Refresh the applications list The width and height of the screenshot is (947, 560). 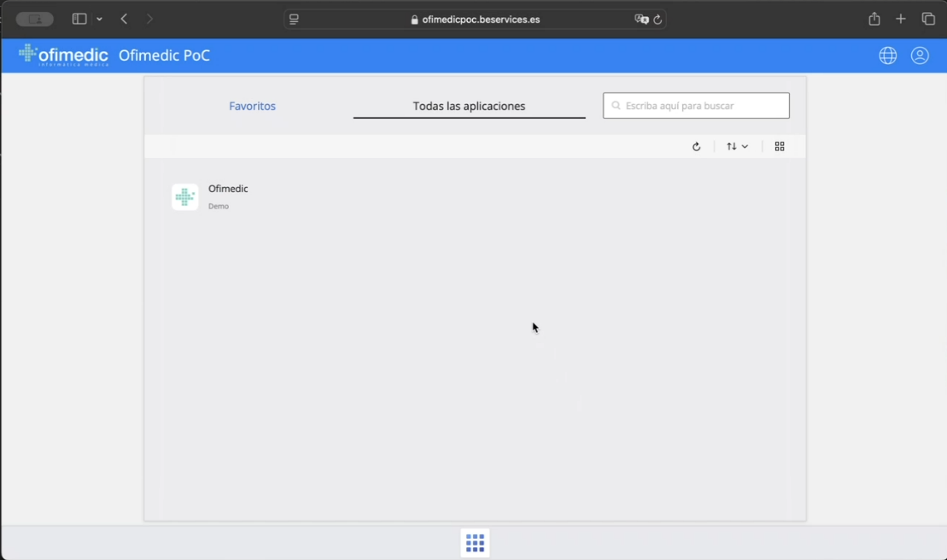pos(696,147)
